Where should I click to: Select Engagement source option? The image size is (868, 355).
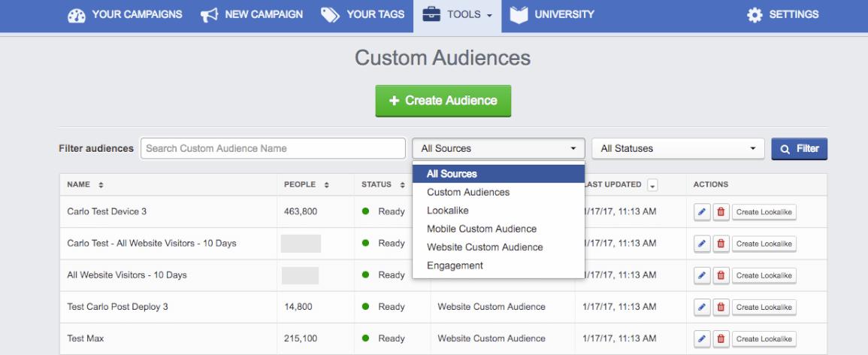[498, 265]
